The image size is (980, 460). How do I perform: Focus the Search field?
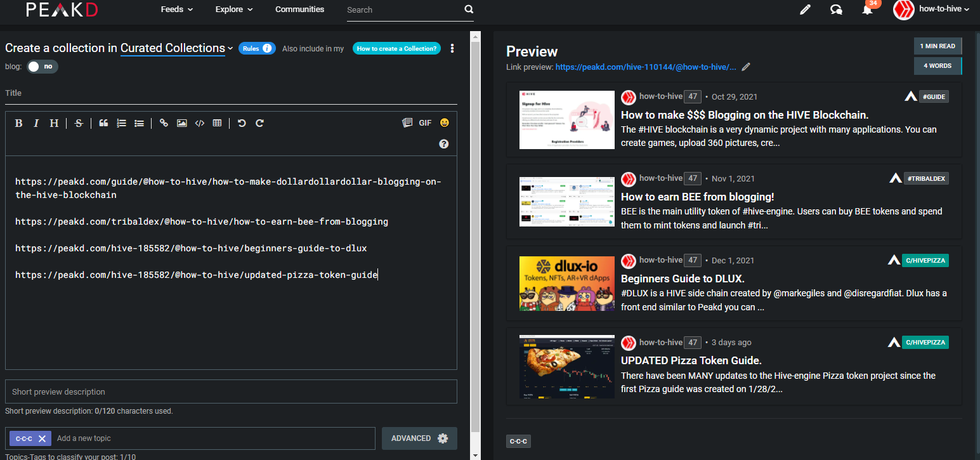[x=403, y=10]
